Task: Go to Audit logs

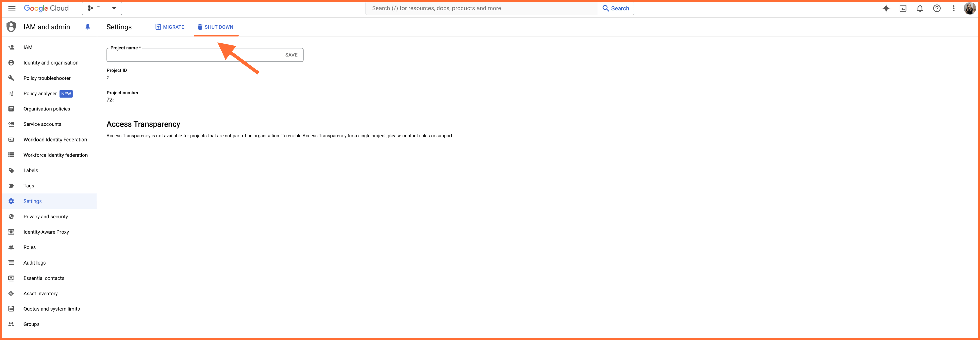Action: click(x=50, y=263)
